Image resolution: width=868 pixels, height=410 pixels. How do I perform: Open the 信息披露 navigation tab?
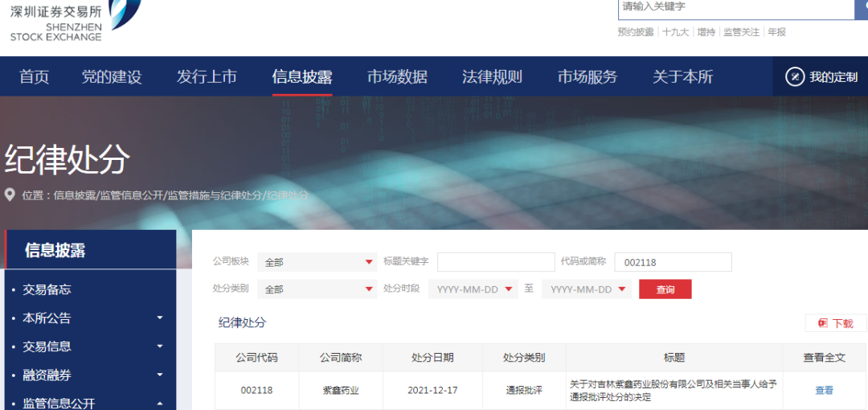pyautogui.click(x=302, y=77)
